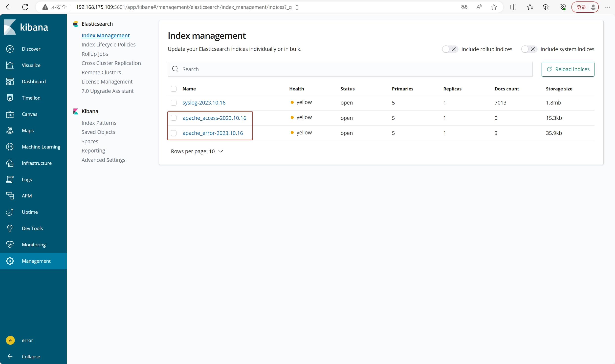Tick the select-all checkbox in header
The width and height of the screenshot is (615, 364).
point(174,89)
